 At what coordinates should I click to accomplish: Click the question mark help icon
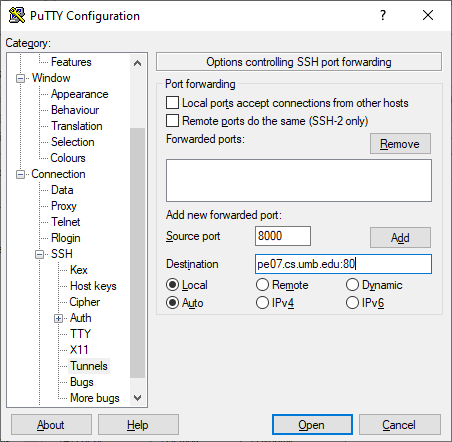(x=383, y=15)
